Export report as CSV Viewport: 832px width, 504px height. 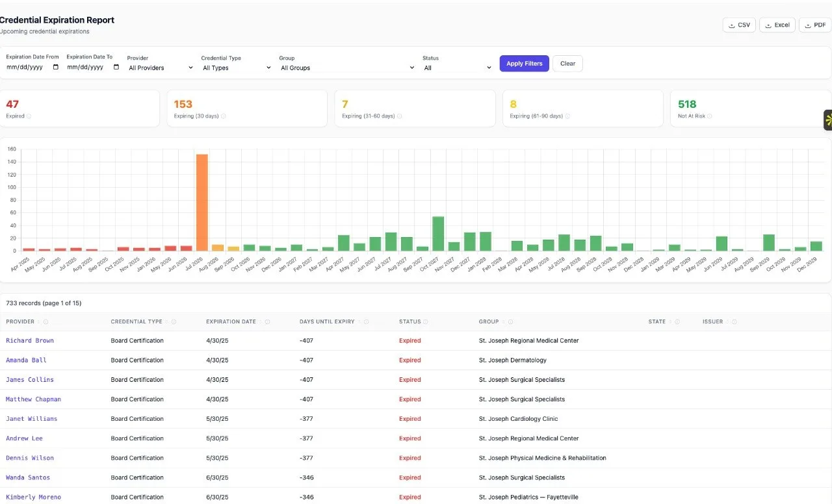click(x=739, y=25)
